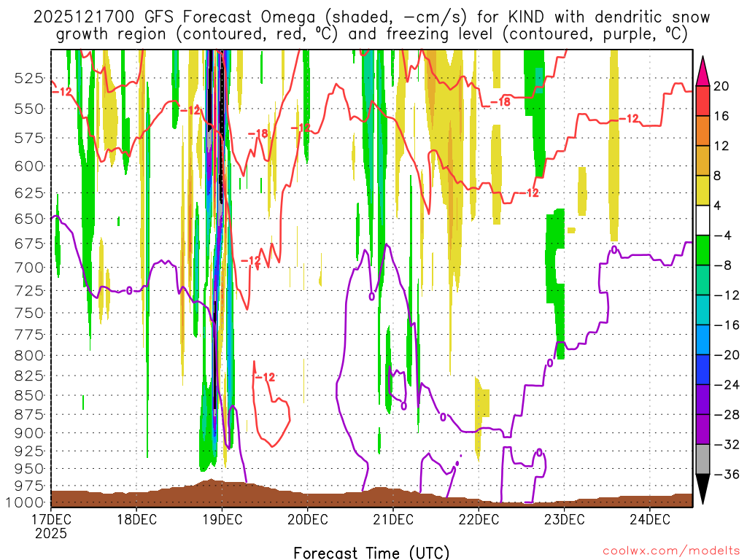
Task: Click the pink upward arrow at colorbar top
Action: [703, 71]
